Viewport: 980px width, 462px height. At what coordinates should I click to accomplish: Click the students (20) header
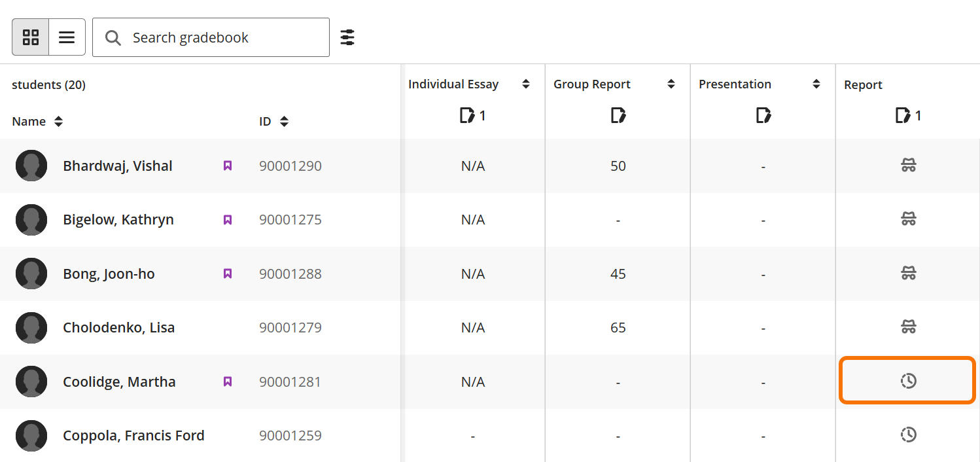pos(48,84)
